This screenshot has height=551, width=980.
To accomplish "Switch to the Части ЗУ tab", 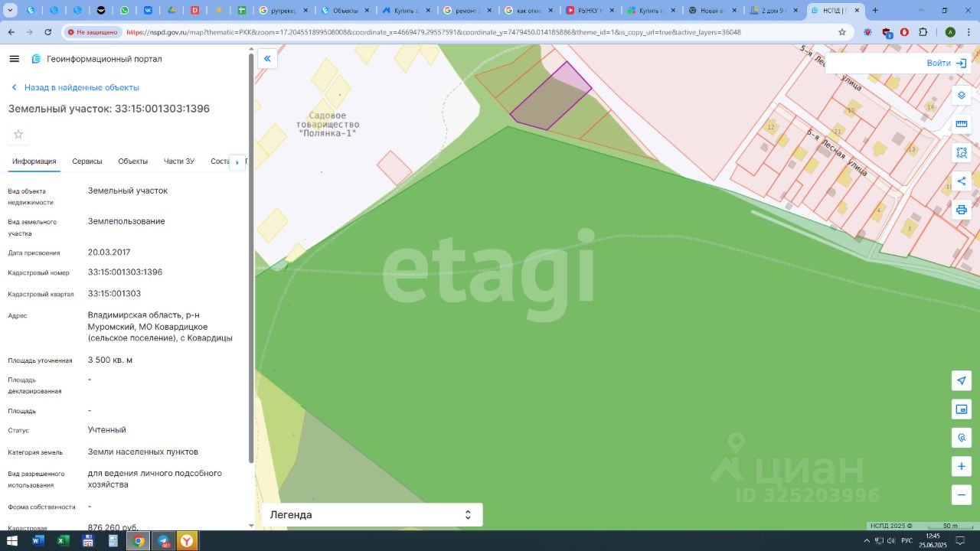I will [x=179, y=161].
